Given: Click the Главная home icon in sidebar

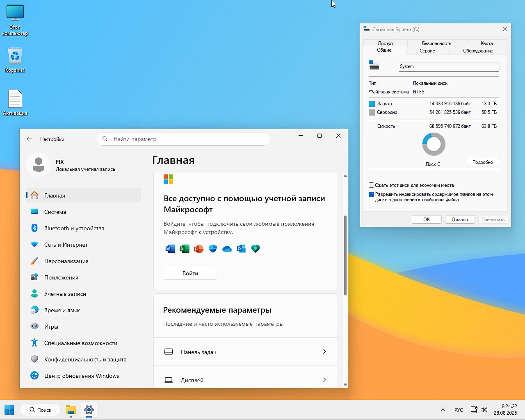Looking at the screenshot, I should pos(34,195).
